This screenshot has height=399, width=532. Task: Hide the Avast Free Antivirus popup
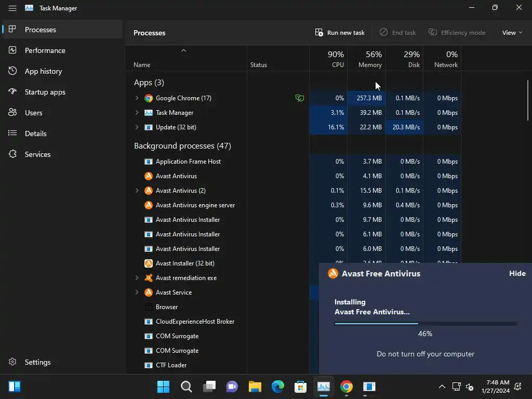point(517,273)
